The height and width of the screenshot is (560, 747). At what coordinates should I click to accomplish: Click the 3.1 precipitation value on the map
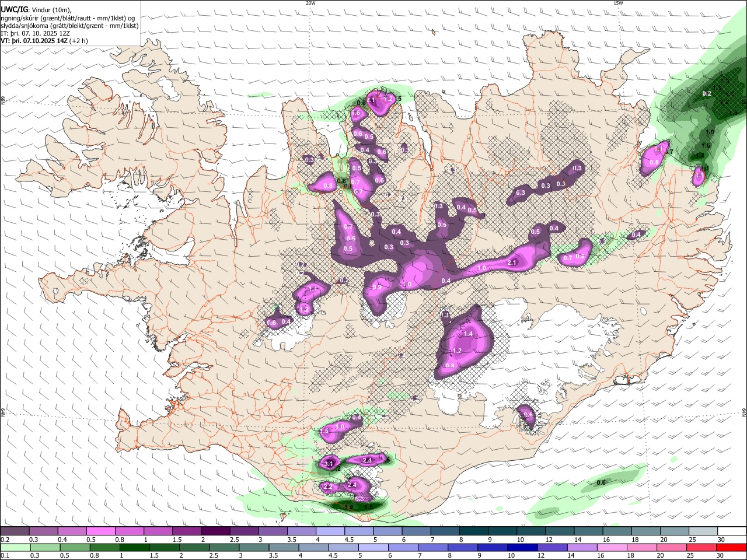tap(329, 464)
